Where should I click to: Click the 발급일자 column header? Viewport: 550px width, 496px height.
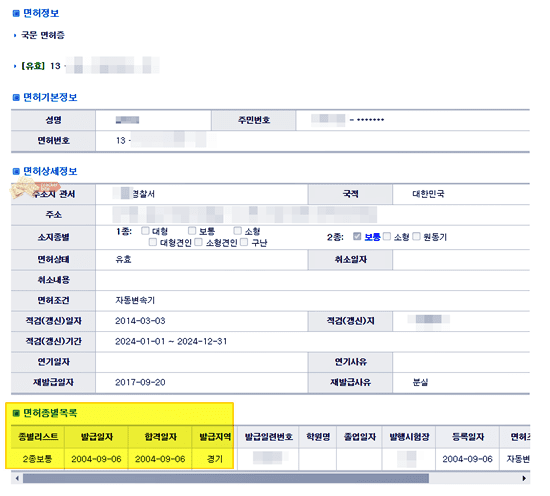[x=96, y=437]
